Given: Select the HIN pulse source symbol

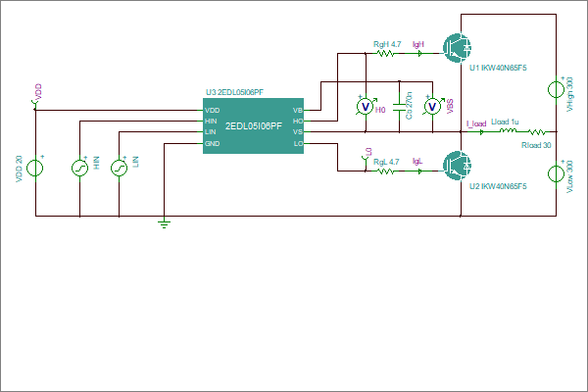Looking at the screenshot, I should pos(80,168).
